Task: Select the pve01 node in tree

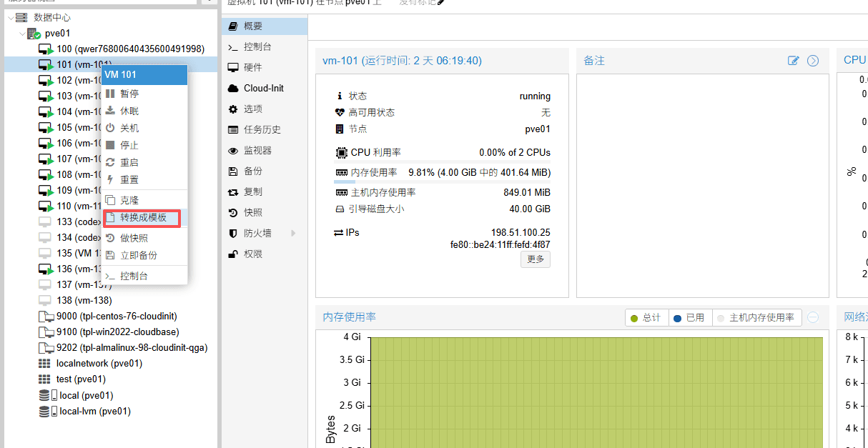Action: tap(57, 33)
